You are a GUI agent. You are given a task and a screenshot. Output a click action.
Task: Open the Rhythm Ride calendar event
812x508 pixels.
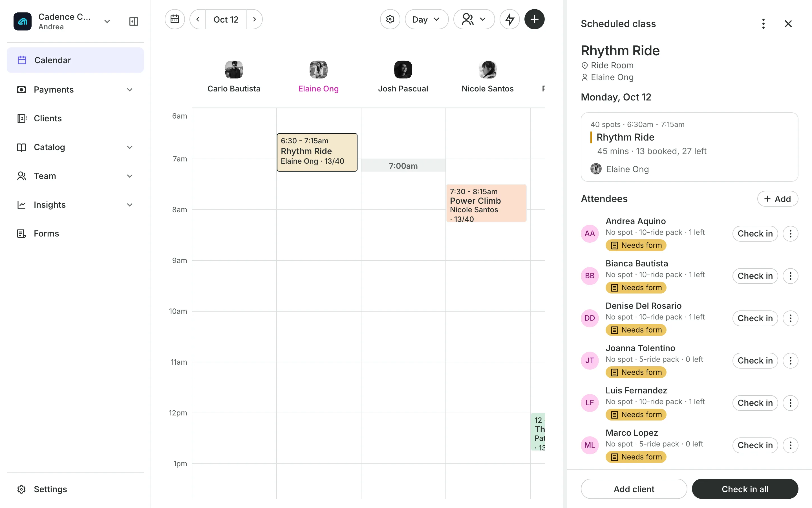[x=317, y=152]
